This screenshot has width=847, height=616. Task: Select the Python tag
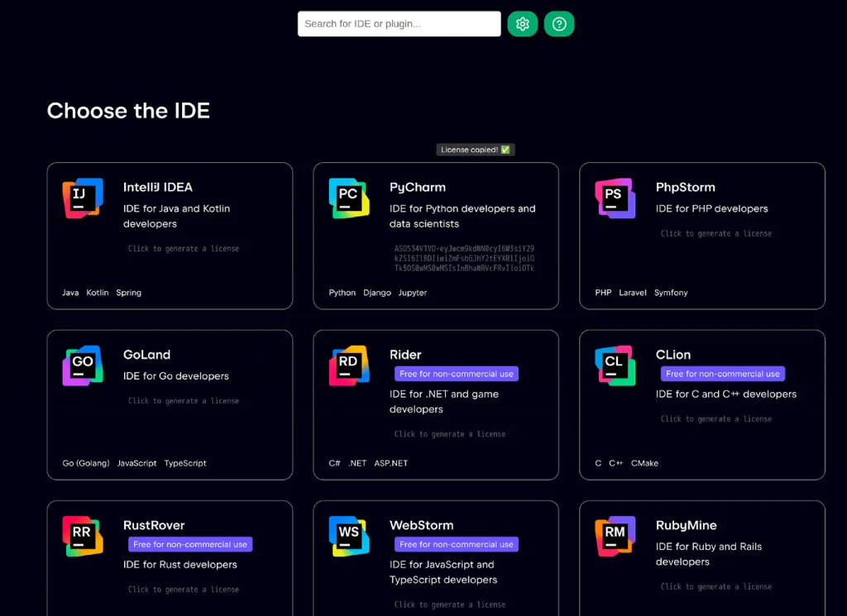click(342, 293)
